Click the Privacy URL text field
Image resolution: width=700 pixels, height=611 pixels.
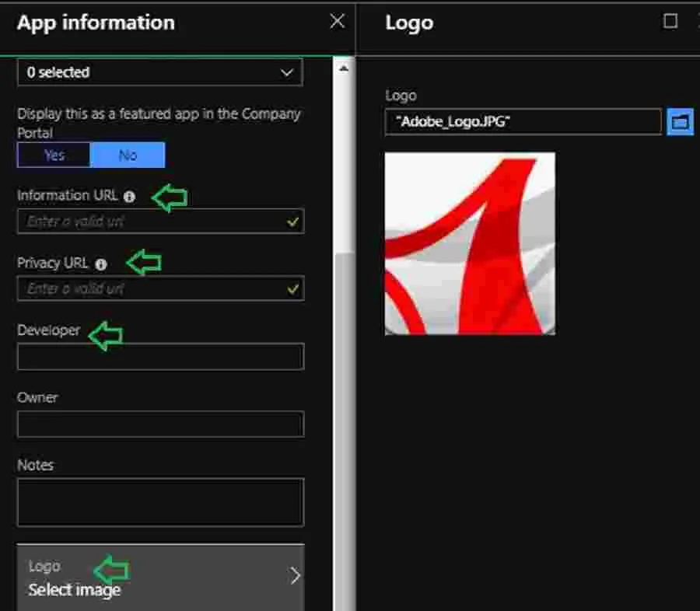152,289
